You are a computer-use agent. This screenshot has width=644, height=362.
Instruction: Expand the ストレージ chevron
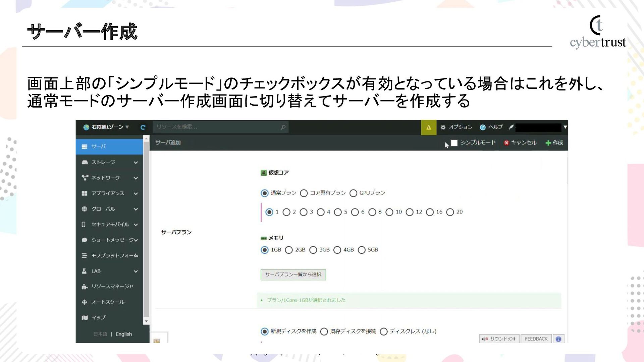(136, 163)
